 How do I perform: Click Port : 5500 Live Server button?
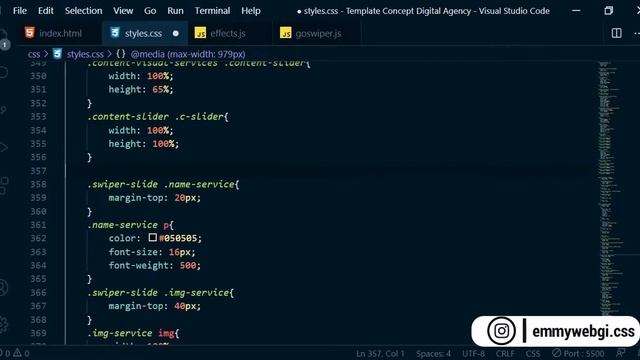tap(578, 353)
